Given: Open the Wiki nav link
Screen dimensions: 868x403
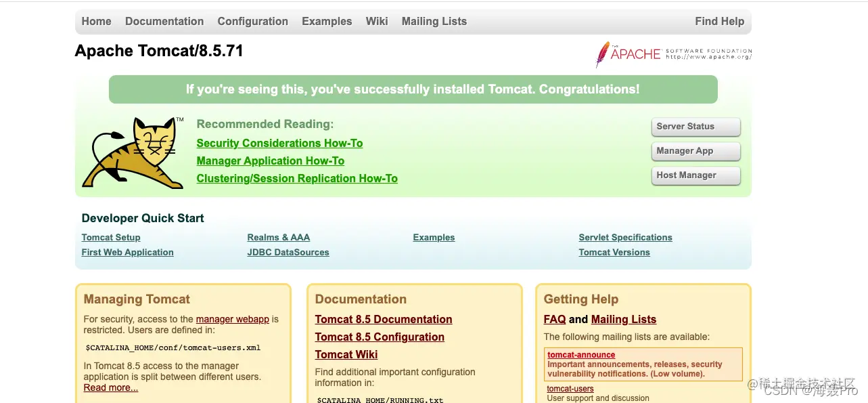Looking at the screenshot, I should pyautogui.click(x=377, y=22).
